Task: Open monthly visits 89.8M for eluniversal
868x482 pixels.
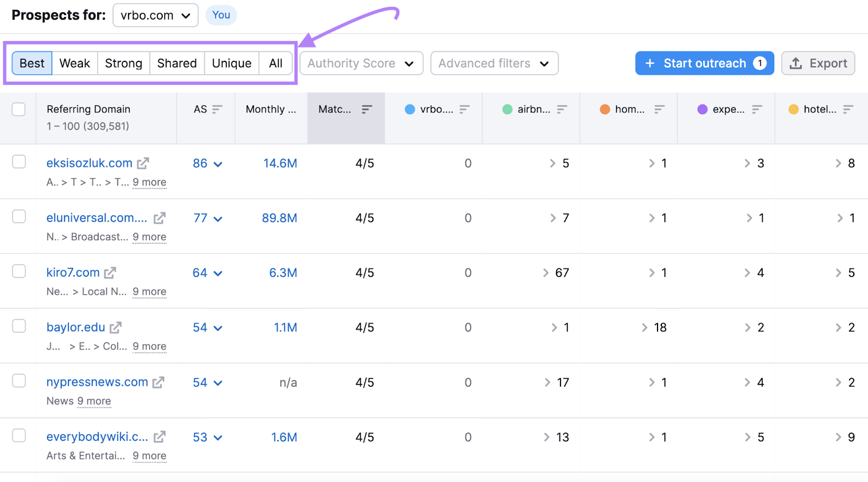Action: click(x=279, y=218)
